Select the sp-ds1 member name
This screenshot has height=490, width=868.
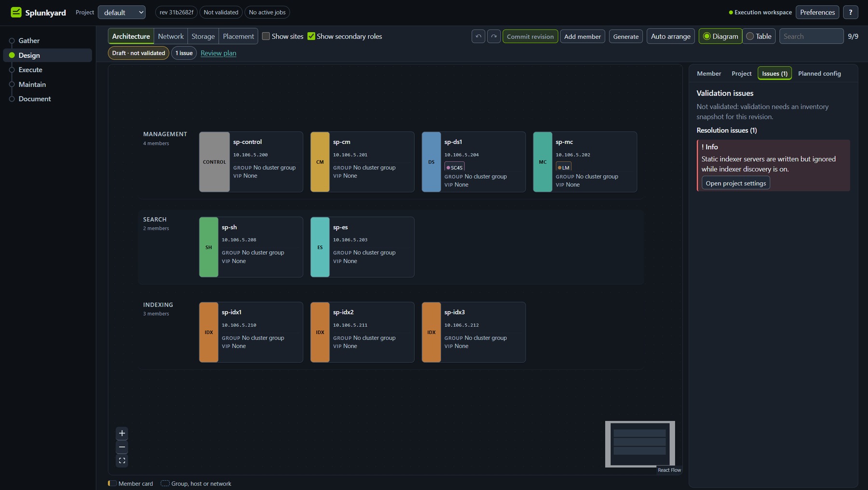pyautogui.click(x=453, y=142)
